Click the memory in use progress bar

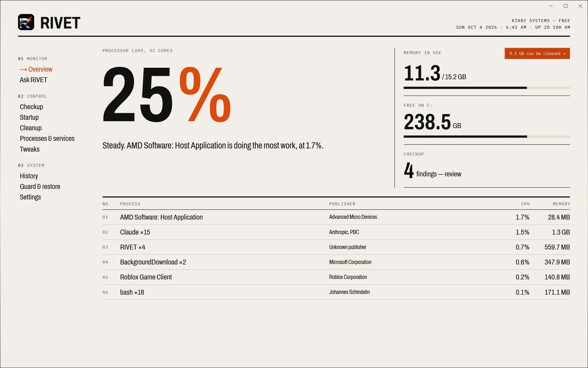pyautogui.click(x=487, y=88)
